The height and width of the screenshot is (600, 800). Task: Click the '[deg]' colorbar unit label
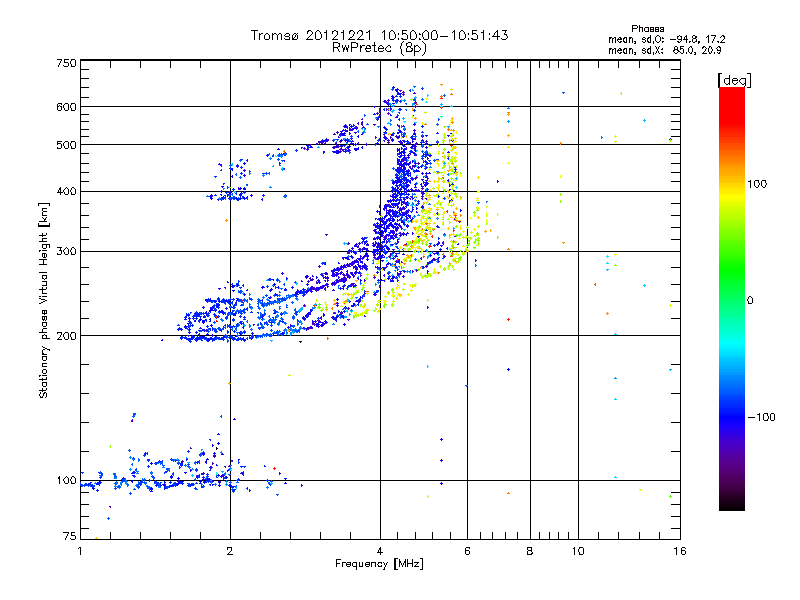click(734, 80)
